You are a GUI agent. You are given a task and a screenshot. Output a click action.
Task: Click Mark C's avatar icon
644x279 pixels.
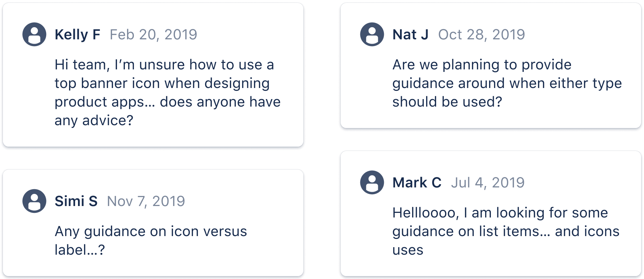pos(372,182)
